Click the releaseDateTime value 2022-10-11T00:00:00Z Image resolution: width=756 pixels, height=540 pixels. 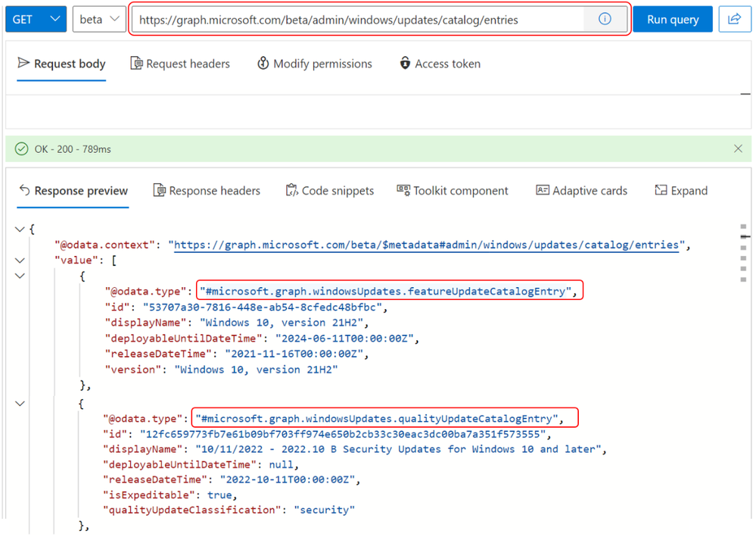288,479
